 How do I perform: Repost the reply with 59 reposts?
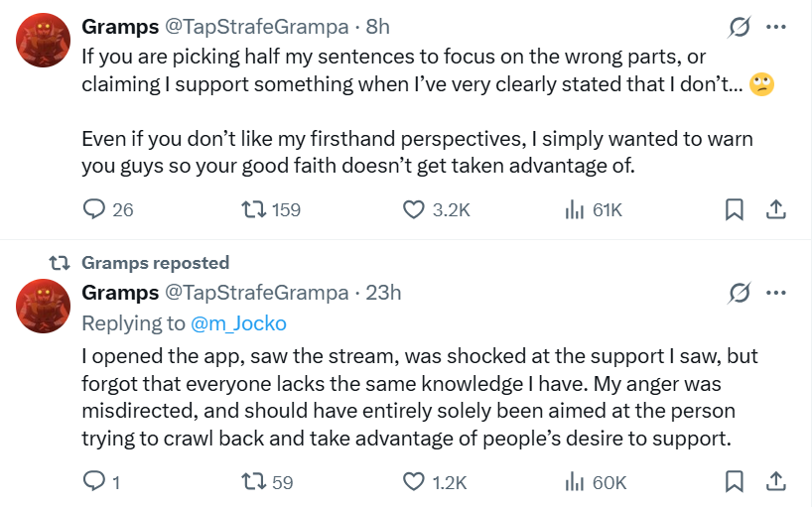point(254,481)
